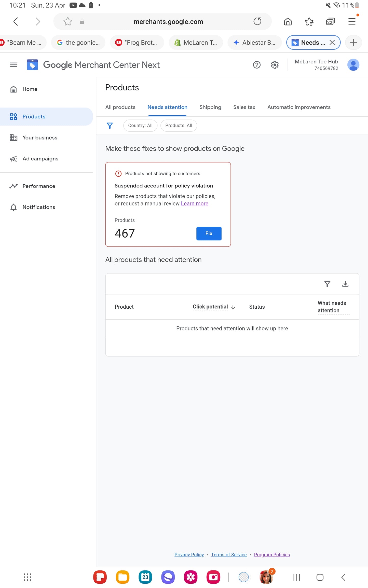
Task: Open the settings gear icon
Action: point(275,65)
